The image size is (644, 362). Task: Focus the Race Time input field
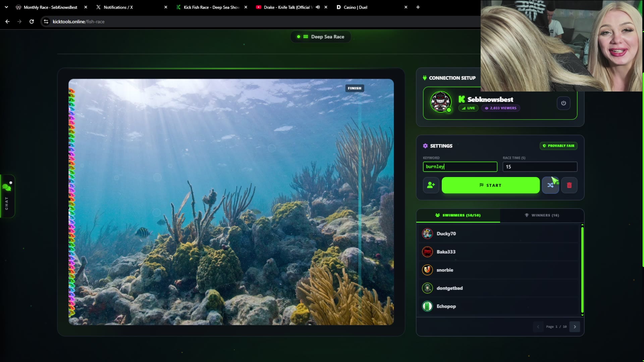[540, 167]
